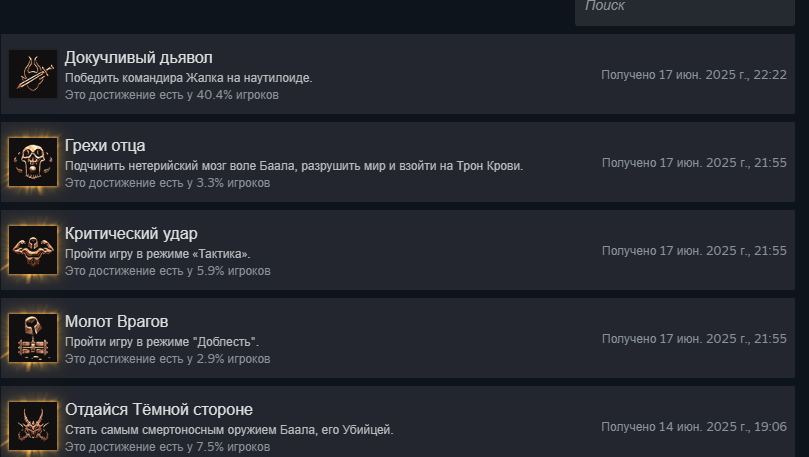Click the Отдайся Тёмной стороне title

[158, 409]
